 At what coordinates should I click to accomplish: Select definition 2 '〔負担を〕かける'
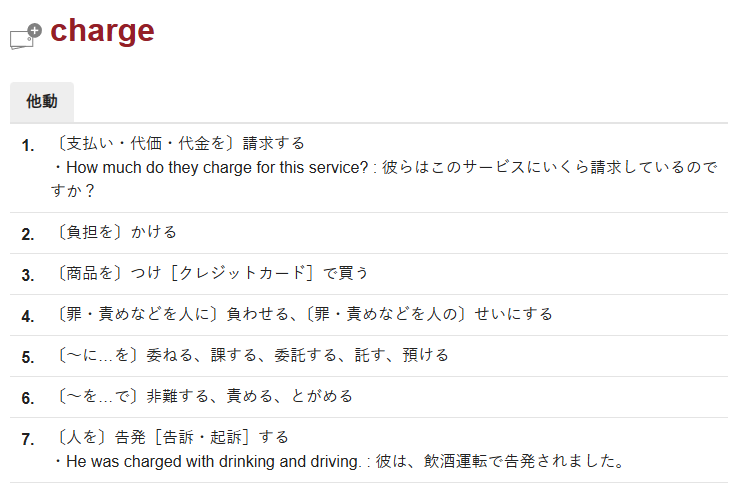tap(116, 232)
